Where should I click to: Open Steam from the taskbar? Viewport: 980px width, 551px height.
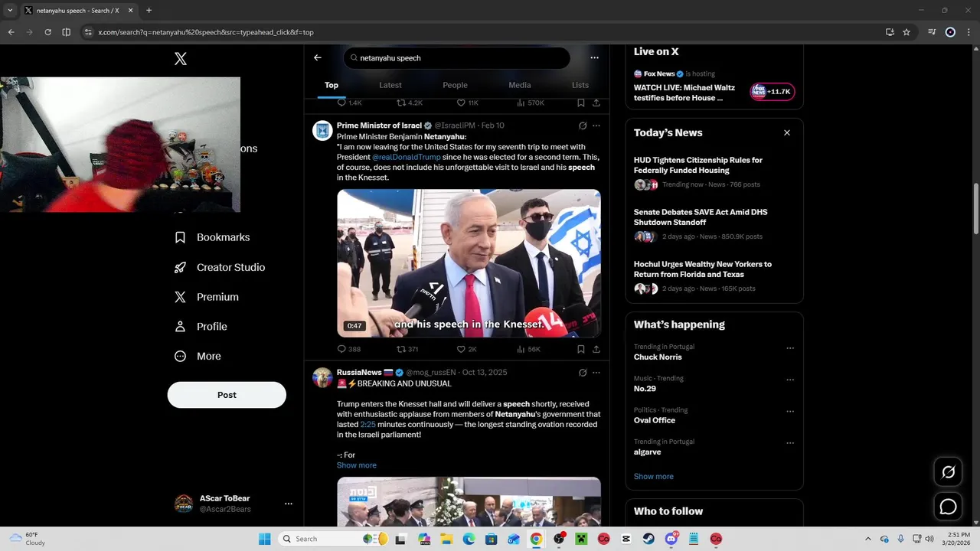[x=648, y=539]
